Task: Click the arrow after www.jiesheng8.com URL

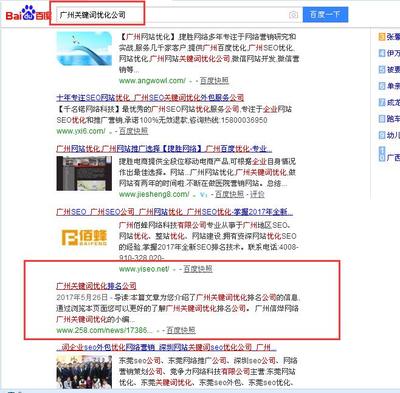Action: tap(195, 195)
